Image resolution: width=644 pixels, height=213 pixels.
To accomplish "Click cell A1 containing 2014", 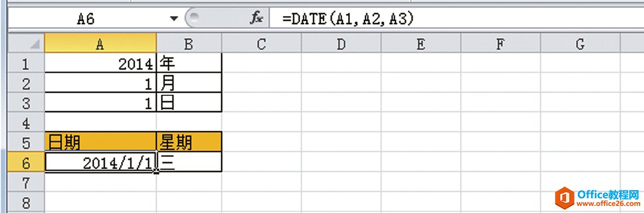I will pos(100,63).
